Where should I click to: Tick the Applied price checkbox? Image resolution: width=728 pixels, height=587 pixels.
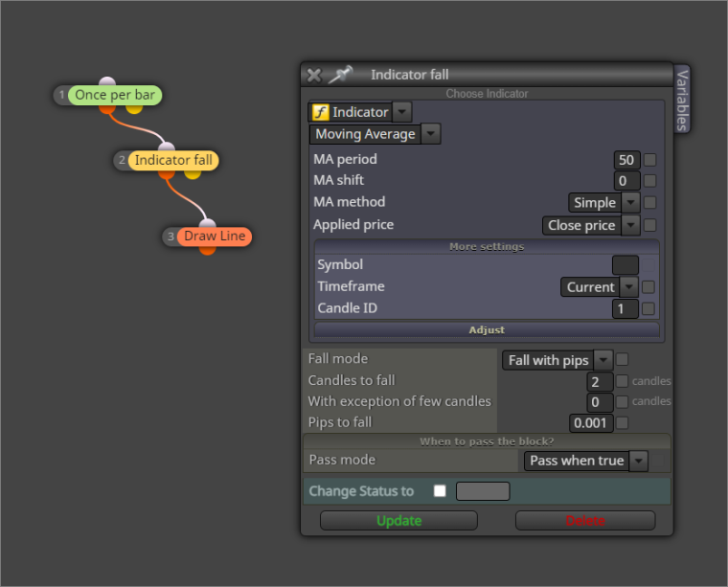[x=650, y=225]
